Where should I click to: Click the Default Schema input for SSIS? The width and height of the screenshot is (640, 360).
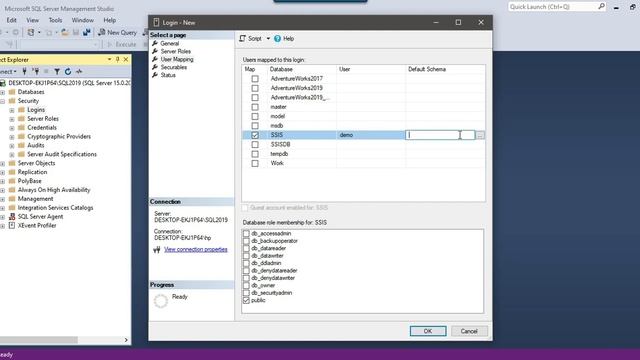coord(440,135)
